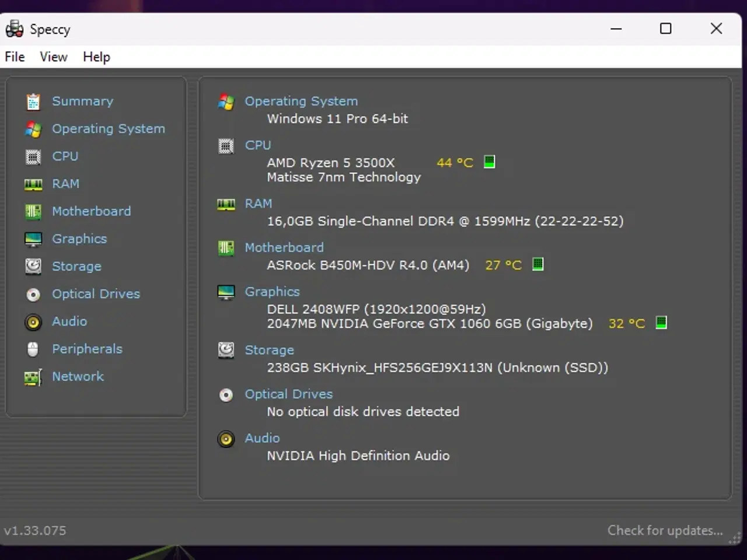Click the Graphics section heading

pos(272,291)
